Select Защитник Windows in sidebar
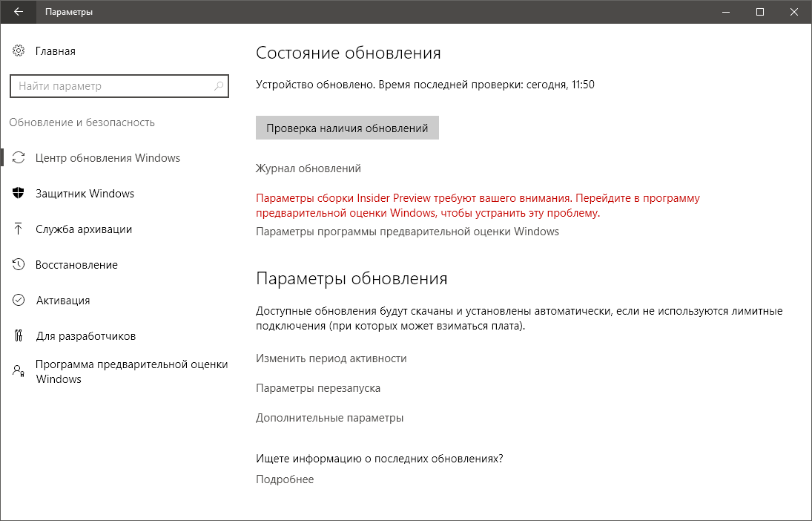Image resolution: width=812 pixels, height=521 pixels. (x=85, y=194)
